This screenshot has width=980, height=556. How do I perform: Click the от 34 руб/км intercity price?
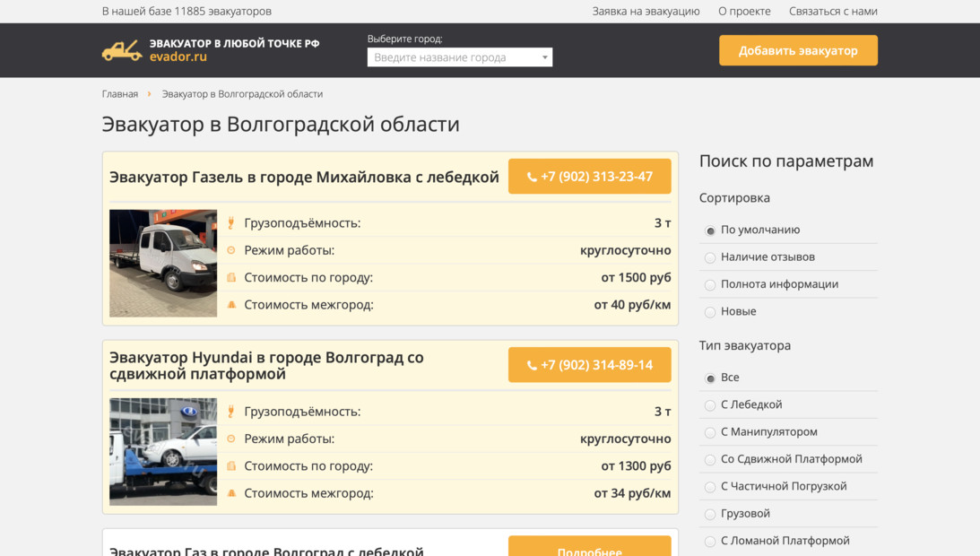[632, 493]
